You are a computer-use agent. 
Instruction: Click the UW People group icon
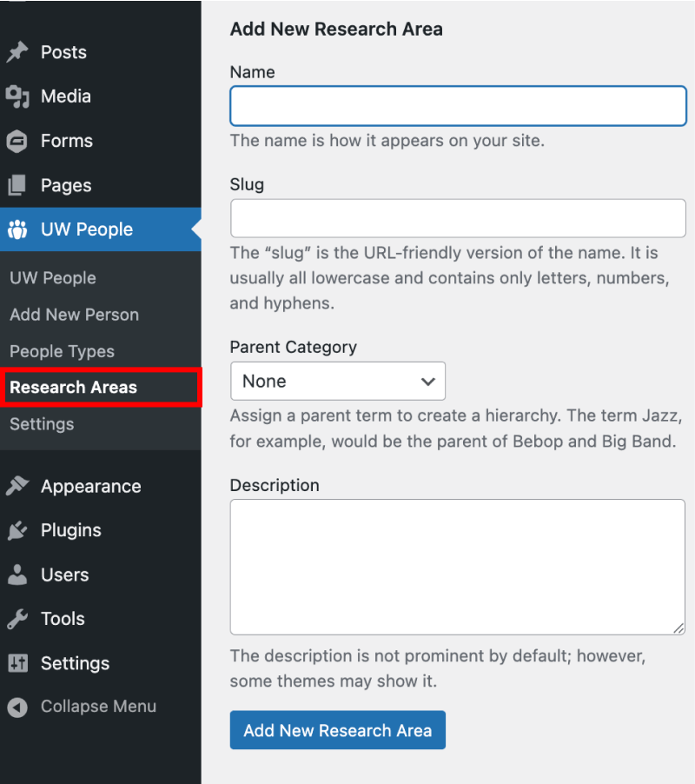coord(17,229)
